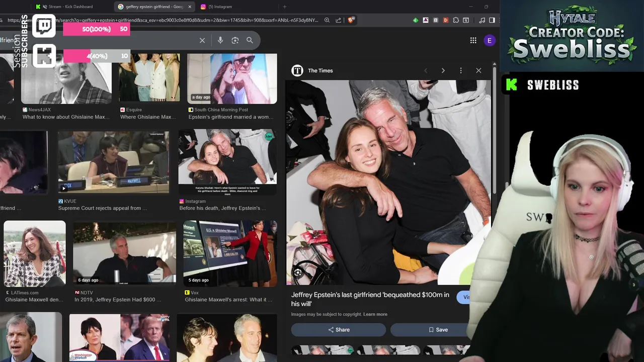Open a new browser tab
Screen dimensions: 644x362
(285, 7)
